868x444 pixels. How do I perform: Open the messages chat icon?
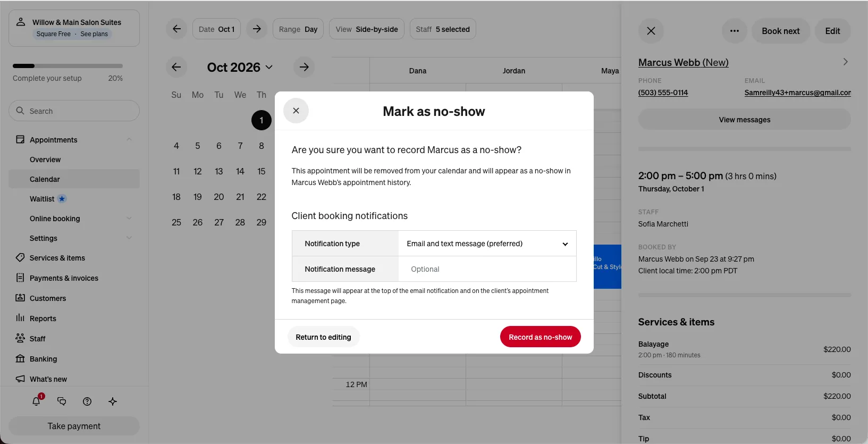[62, 401]
